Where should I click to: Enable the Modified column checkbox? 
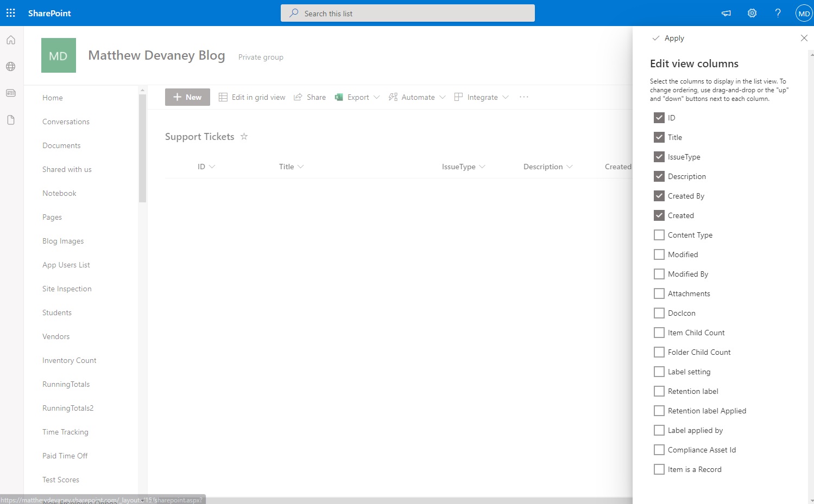click(659, 254)
